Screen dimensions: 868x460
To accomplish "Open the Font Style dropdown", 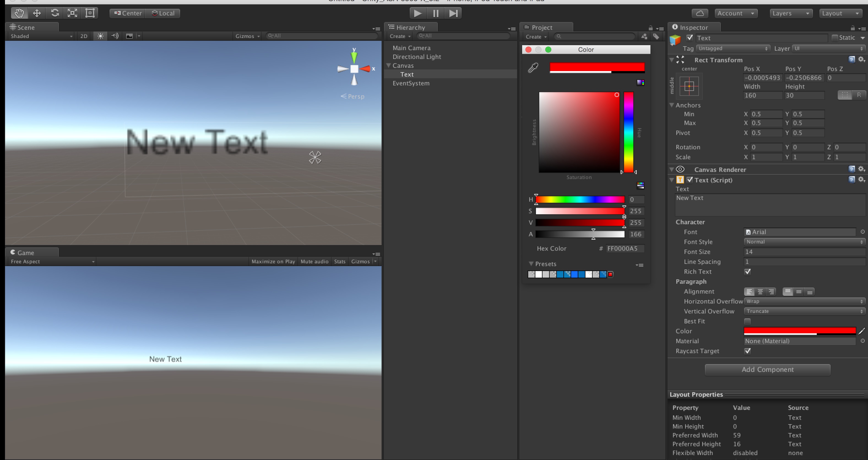I will pos(804,242).
